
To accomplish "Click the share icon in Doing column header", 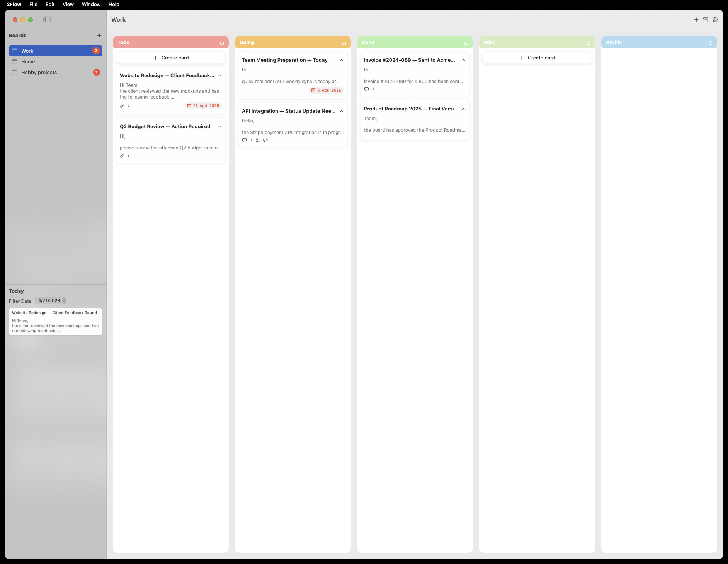I will click(x=344, y=42).
